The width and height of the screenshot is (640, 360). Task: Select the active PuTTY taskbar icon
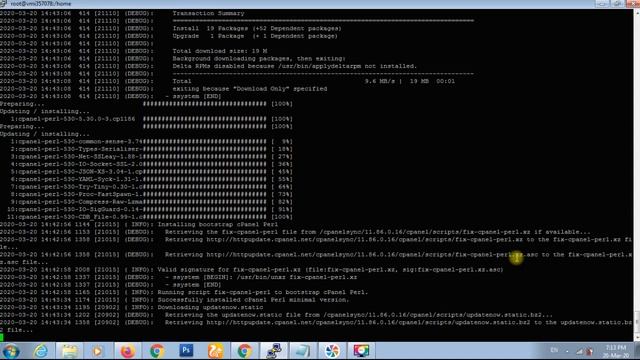273,351
